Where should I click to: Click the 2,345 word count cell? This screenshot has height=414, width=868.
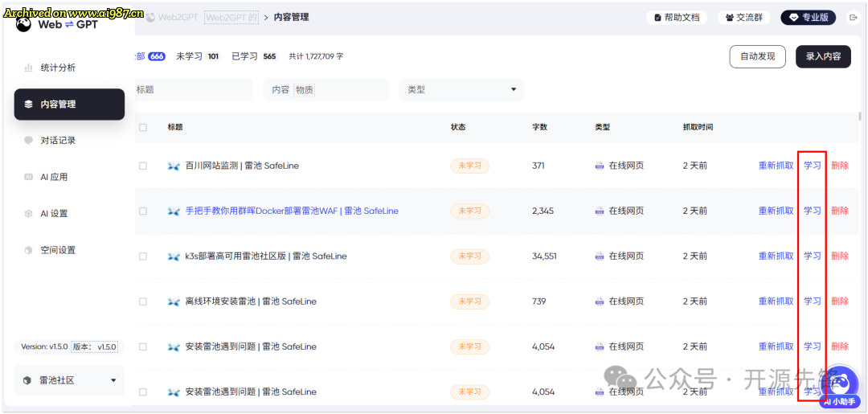click(542, 211)
